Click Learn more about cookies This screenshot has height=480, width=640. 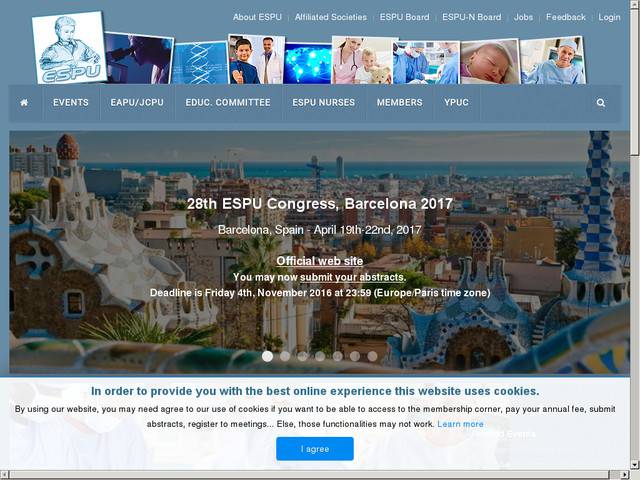click(x=460, y=424)
